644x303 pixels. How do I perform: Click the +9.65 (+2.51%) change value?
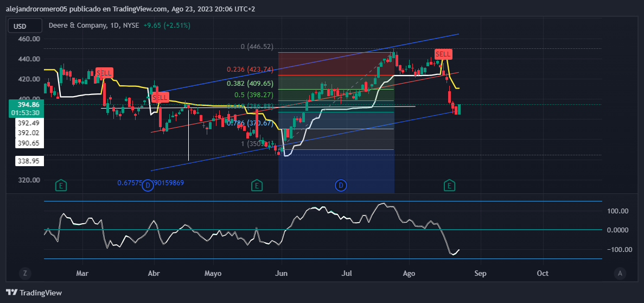coord(167,25)
